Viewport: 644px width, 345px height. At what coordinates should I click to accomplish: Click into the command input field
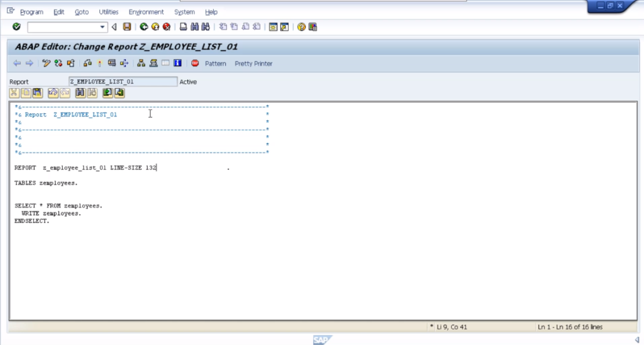point(64,27)
